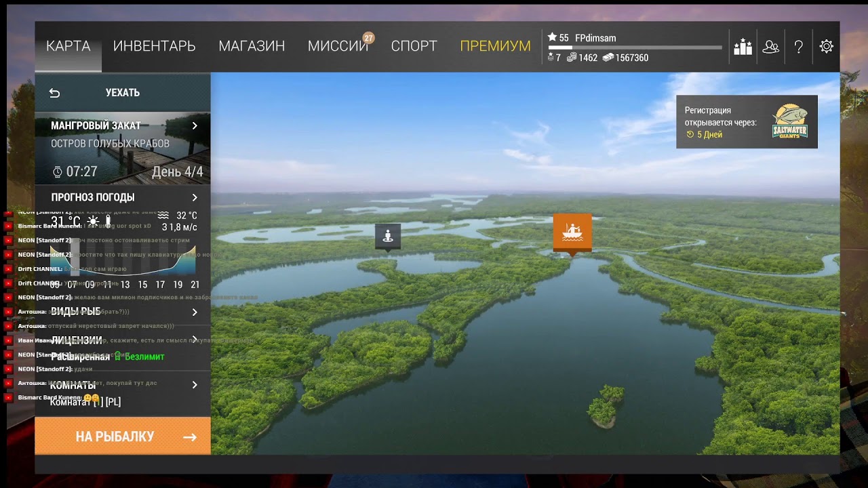Click the experience progress bar
The width and height of the screenshot is (868, 488).
pos(635,48)
